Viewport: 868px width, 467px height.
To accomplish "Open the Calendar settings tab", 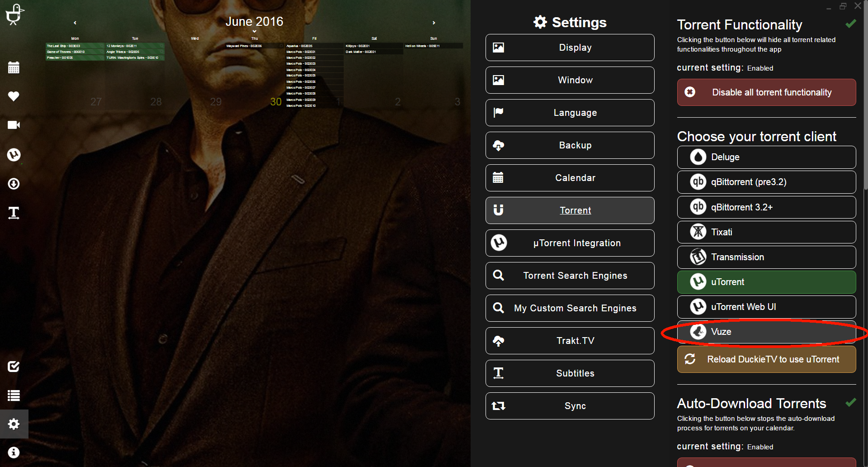I will click(570, 178).
